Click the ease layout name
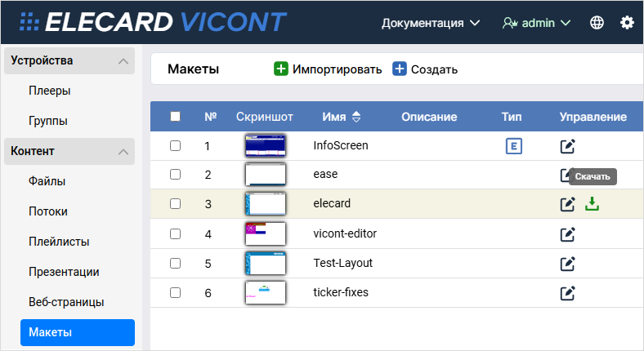 (325, 174)
